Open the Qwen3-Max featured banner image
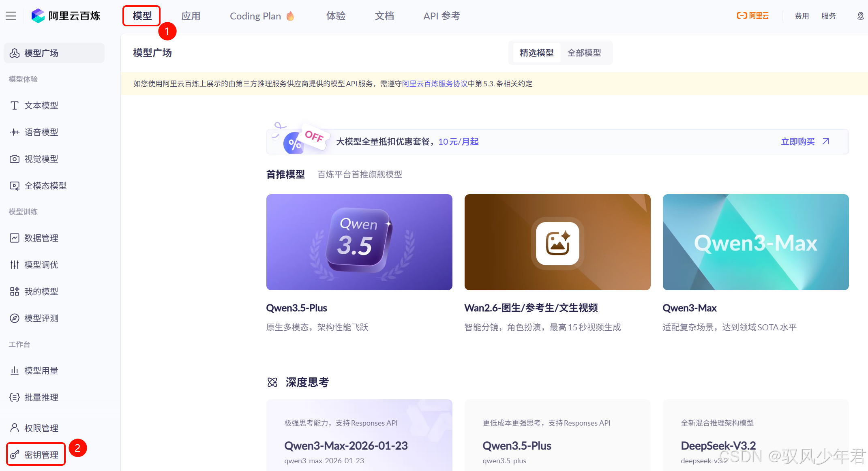 click(x=755, y=242)
